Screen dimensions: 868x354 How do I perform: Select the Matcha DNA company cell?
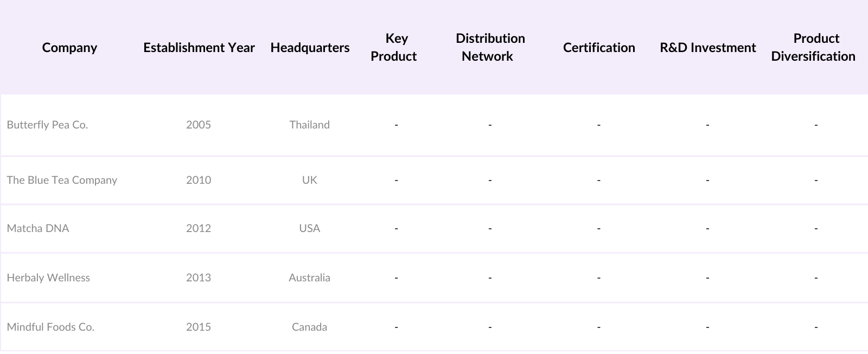tap(38, 228)
